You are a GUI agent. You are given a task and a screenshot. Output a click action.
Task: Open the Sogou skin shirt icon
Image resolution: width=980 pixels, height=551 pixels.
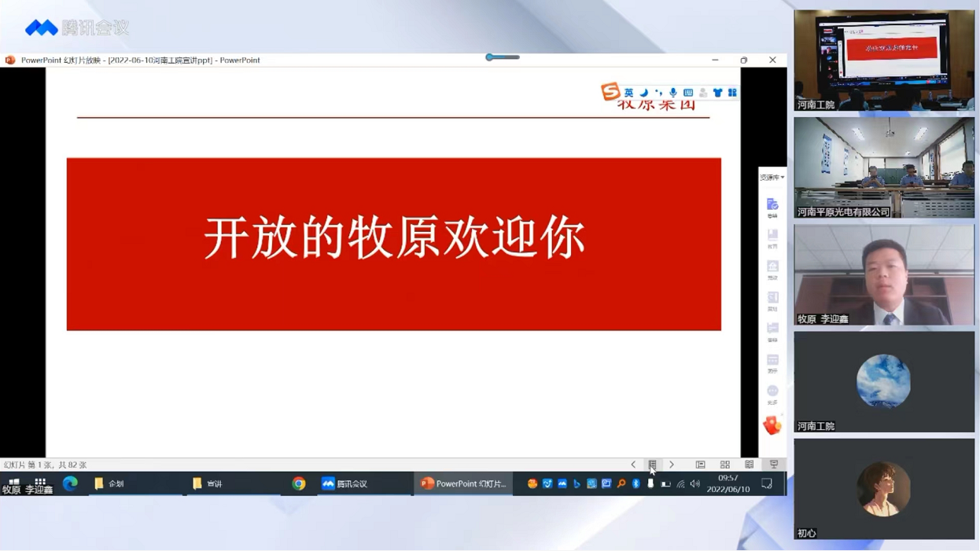(717, 93)
